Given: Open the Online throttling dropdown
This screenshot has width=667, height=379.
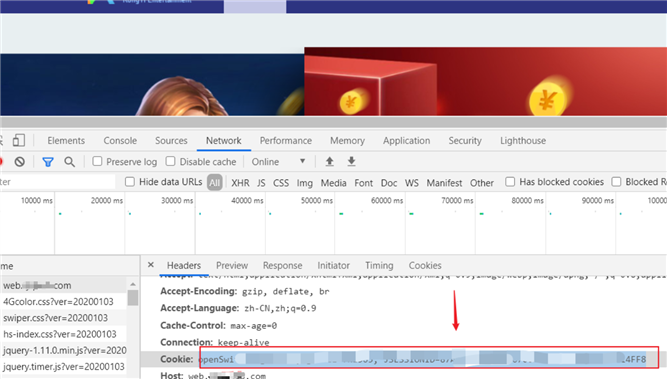Looking at the screenshot, I should tap(279, 162).
